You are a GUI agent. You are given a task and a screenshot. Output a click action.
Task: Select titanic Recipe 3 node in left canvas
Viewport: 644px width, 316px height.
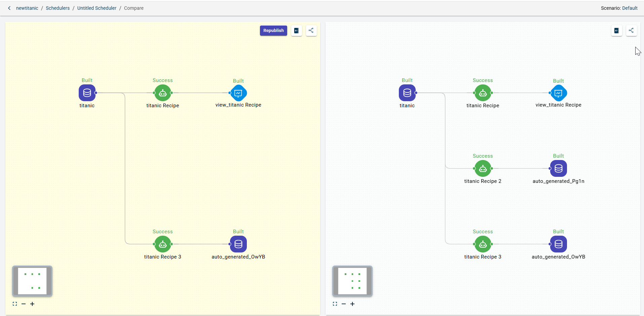pyautogui.click(x=163, y=244)
